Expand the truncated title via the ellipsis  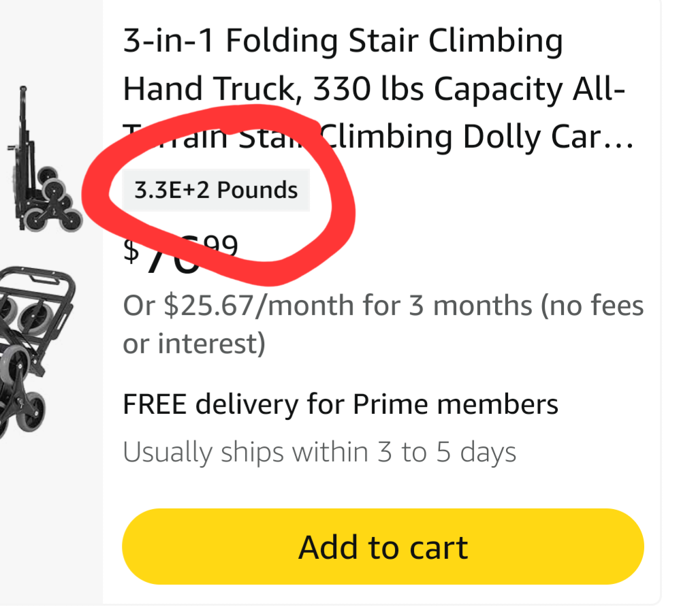(620, 138)
